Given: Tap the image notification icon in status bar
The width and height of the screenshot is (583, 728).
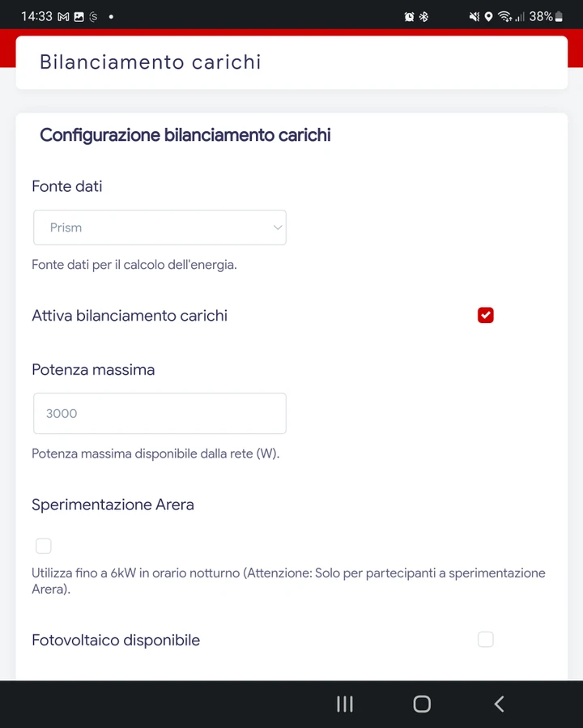Looking at the screenshot, I should (79, 17).
